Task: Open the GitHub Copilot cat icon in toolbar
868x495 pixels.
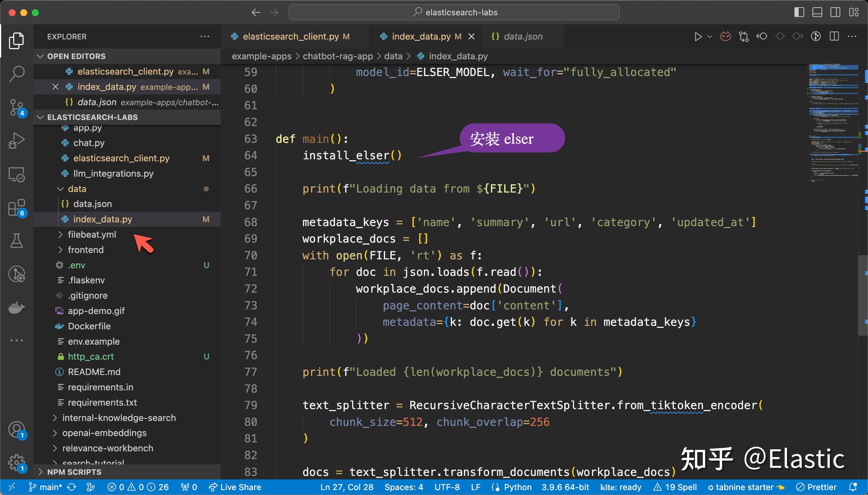Action: click(x=725, y=36)
